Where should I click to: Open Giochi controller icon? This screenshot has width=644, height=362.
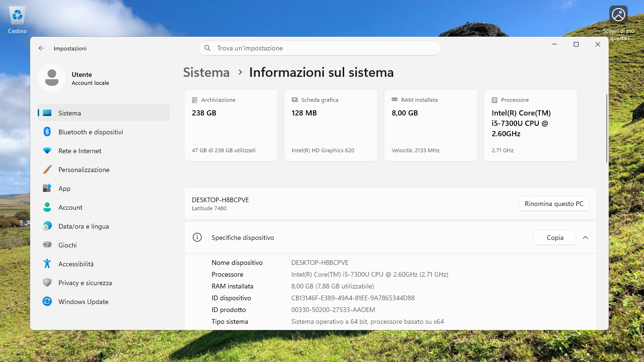47,245
